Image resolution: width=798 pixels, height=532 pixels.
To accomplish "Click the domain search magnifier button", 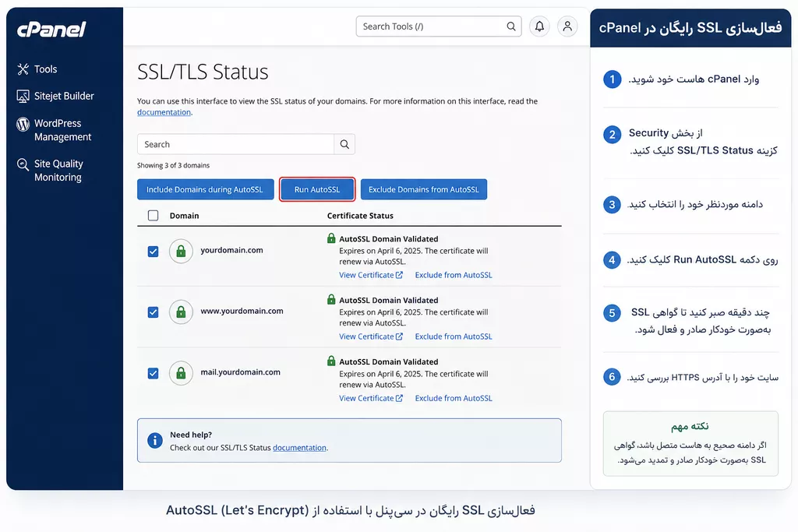I will pyautogui.click(x=344, y=144).
